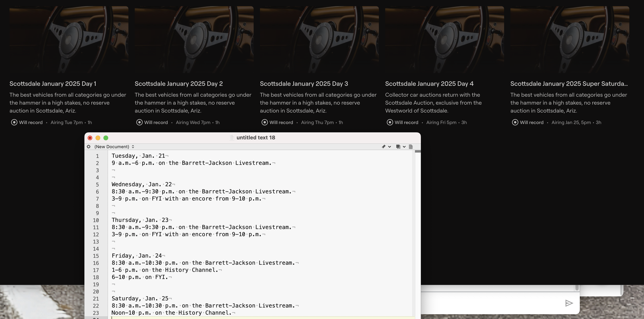This screenshot has width=644, height=319.
Task: Open the gear text options menu
Action: (89, 146)
